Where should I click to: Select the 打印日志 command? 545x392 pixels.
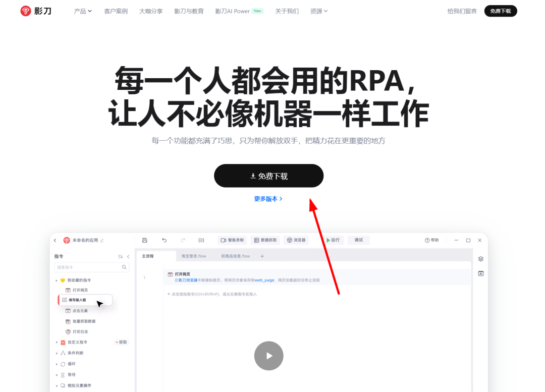pos(77,331)
